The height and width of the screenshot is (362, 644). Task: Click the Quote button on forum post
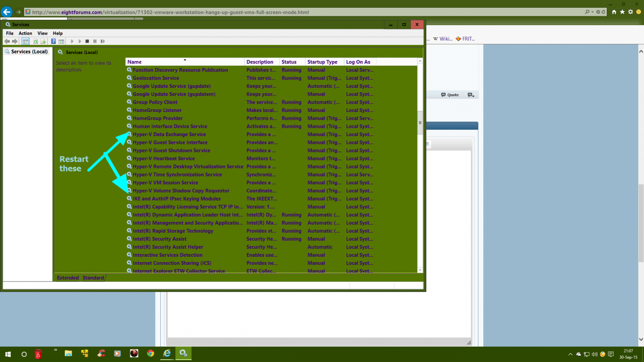(450, 95)
